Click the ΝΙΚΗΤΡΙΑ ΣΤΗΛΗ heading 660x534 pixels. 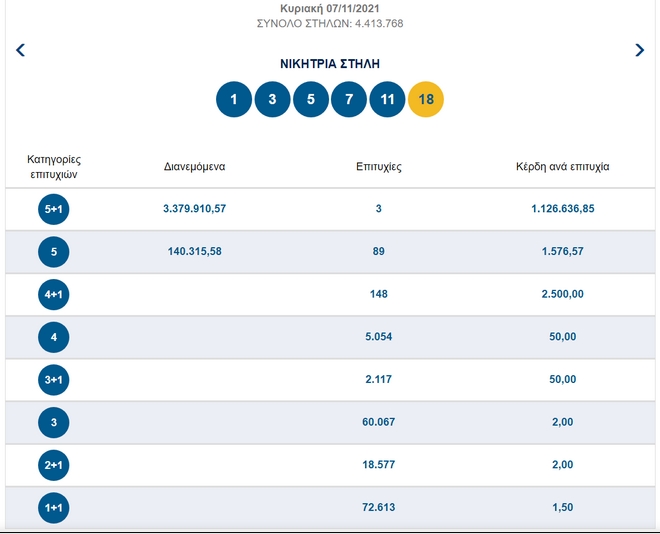point(330,64)
